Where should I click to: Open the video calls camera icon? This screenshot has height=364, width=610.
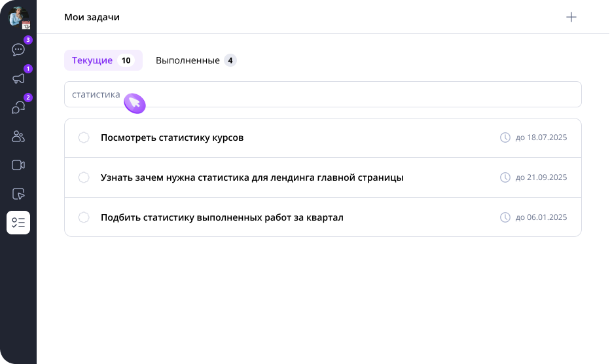point(18,165)
